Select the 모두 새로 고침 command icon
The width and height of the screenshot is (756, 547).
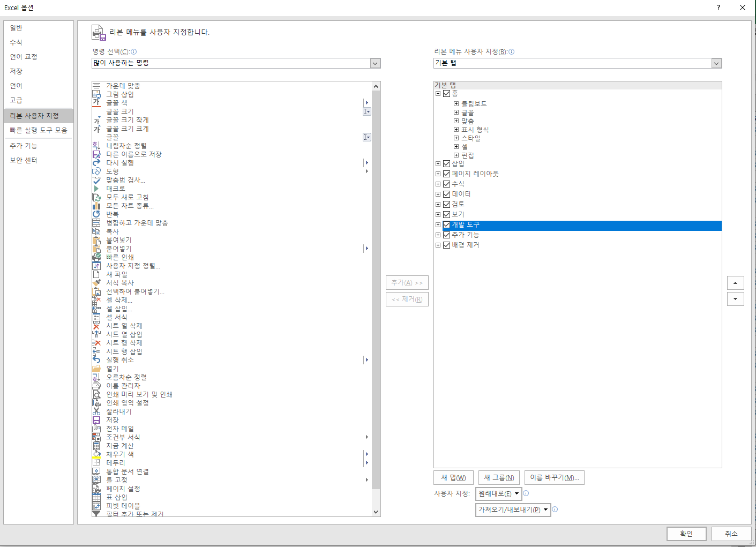(x=96, y=197)
